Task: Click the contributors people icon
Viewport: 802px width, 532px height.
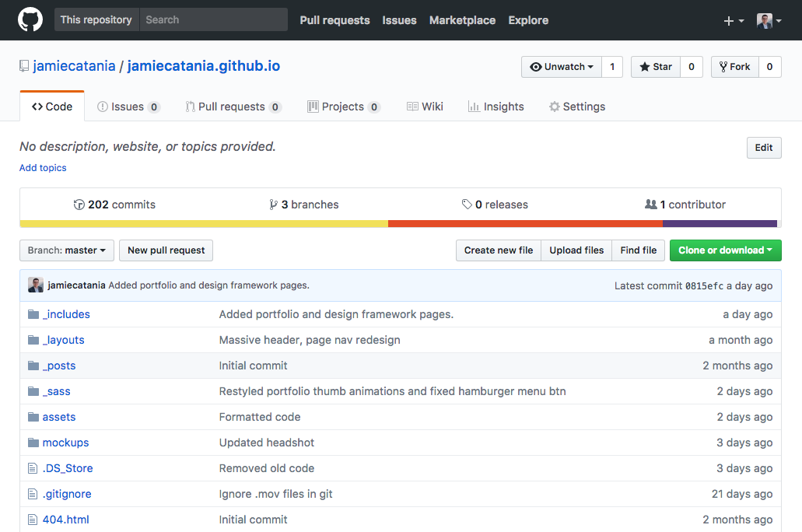Action: 651,205
